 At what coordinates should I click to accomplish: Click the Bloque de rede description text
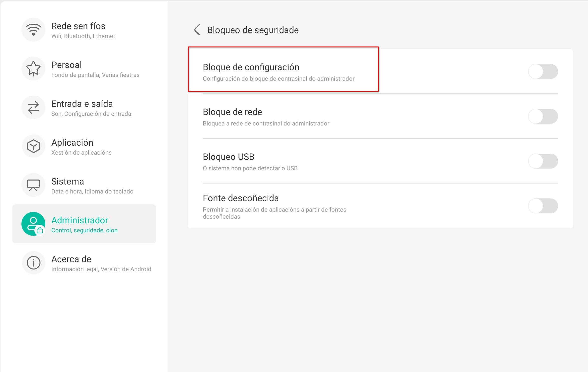click(266, 123)
